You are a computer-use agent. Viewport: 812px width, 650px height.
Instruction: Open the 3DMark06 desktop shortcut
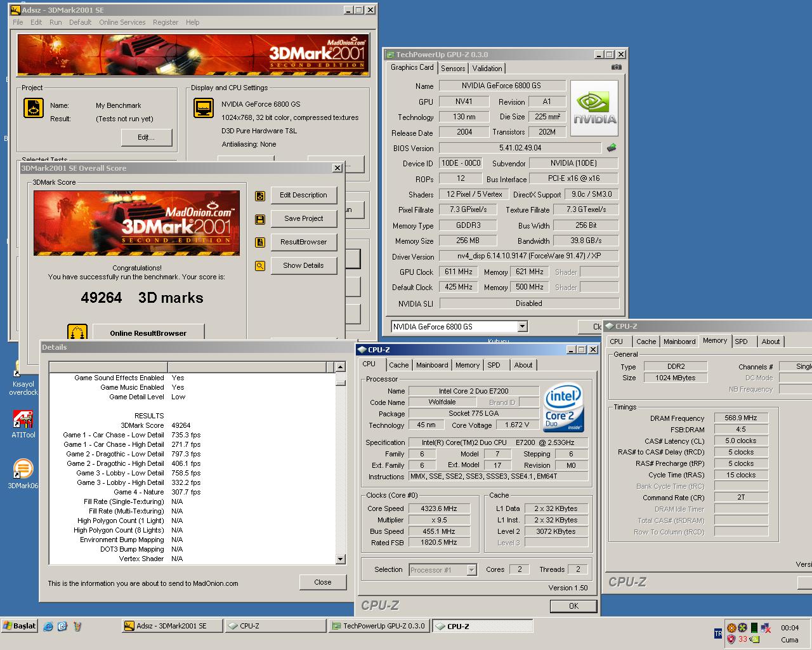[x=23, y=474]
